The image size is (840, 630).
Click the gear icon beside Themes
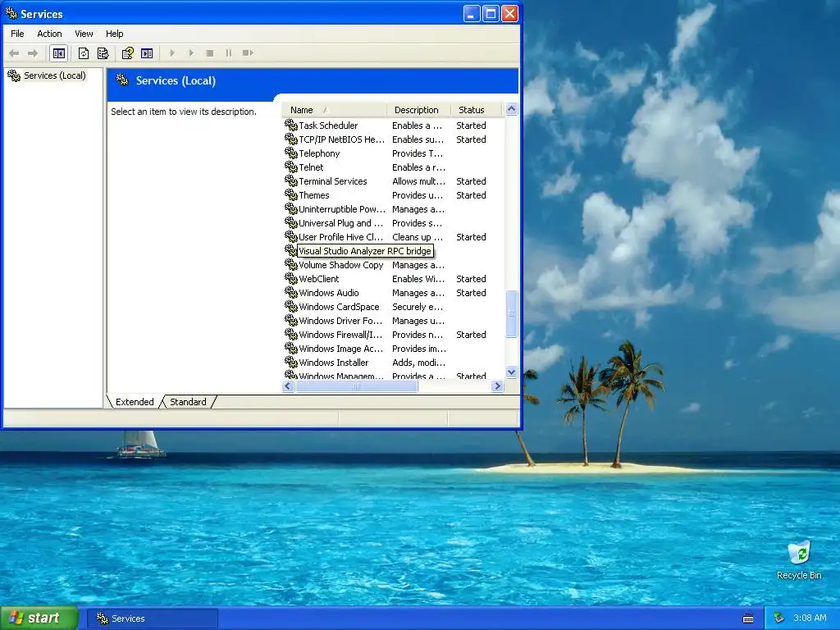(x=291, y=194)
